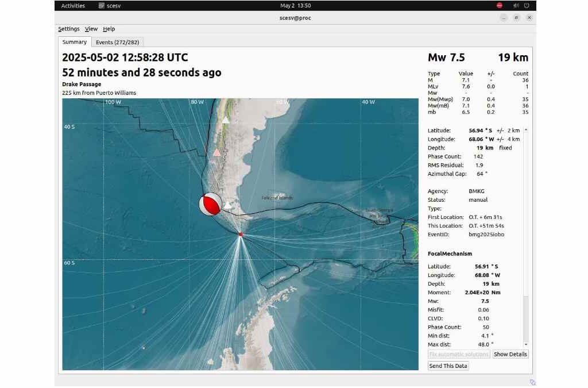This screenshot has height=388, width=588.
Task: Click the RMS Residual value 1.9
Action: coord(479,165)
